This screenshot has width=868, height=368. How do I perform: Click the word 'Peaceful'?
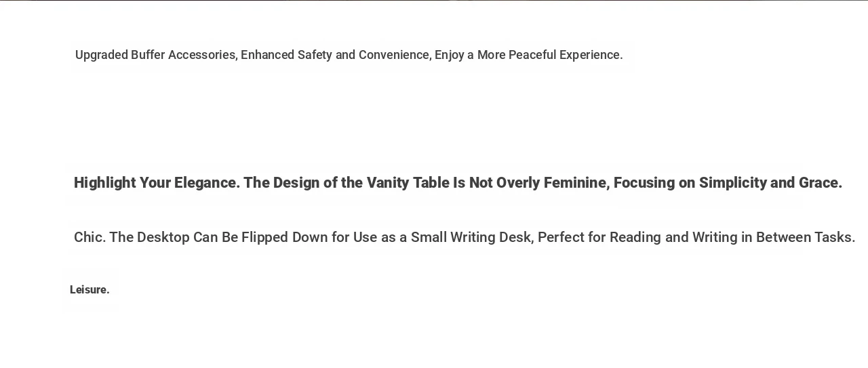pos(532,55)
